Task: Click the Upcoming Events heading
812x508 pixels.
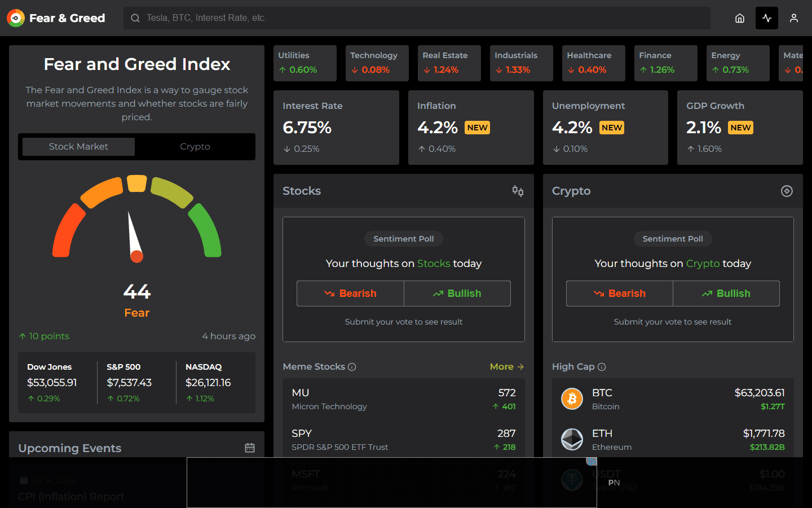Action: (70, 448)
